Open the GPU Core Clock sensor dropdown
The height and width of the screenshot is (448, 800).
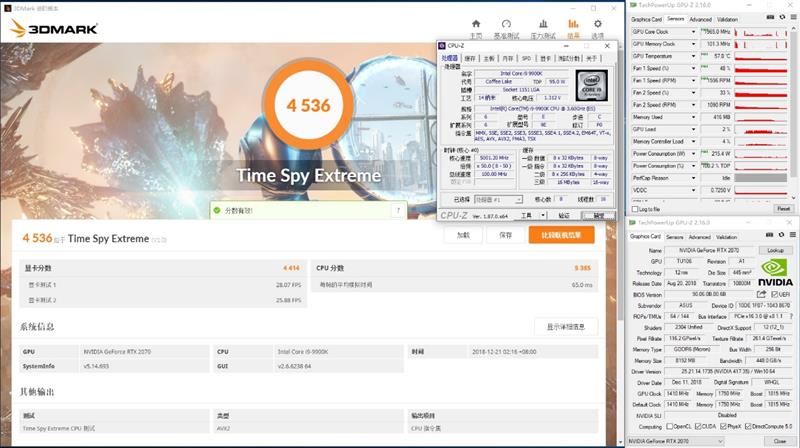pyautogui.click(x=693, y=32)
